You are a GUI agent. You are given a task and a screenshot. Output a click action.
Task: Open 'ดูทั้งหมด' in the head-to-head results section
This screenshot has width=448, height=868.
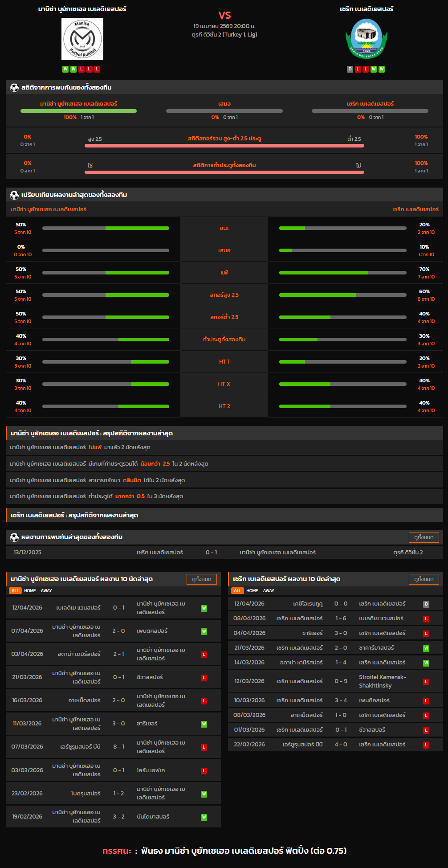pyautogui.click(x=424, y=537)
